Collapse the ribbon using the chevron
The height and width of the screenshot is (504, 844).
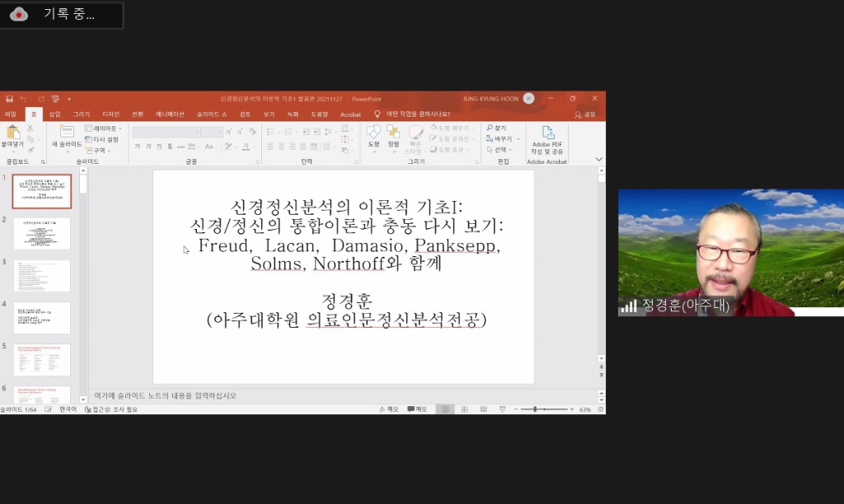click(x=598, y=160)
